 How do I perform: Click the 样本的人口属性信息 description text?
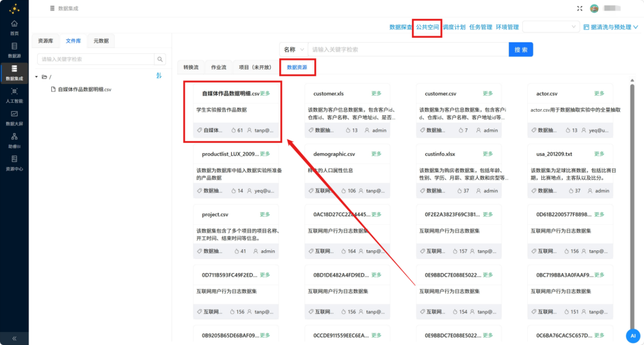[x=330, y=170]
